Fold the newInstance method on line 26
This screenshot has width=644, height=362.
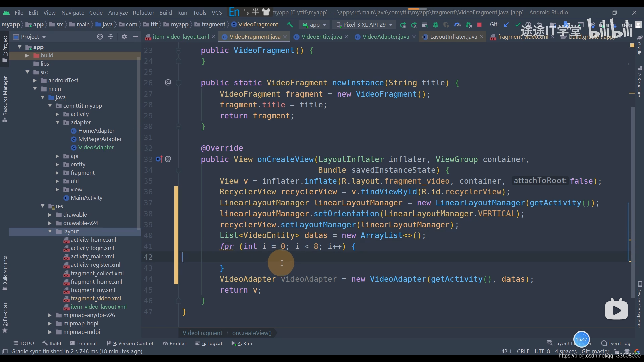(x=179, y=83)
